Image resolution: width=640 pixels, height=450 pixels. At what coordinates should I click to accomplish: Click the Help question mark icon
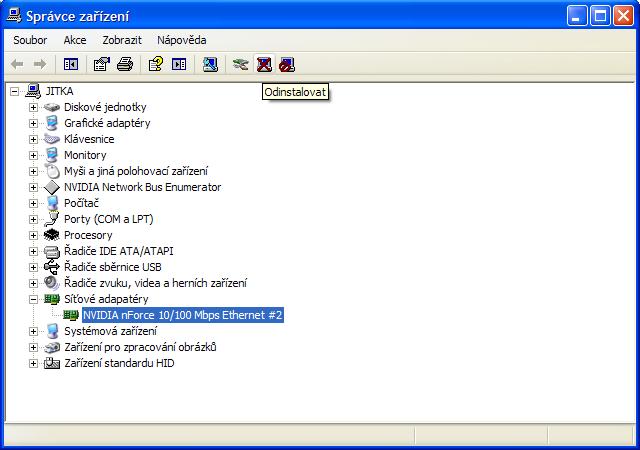pyautogui.click(x=156, y=64)
